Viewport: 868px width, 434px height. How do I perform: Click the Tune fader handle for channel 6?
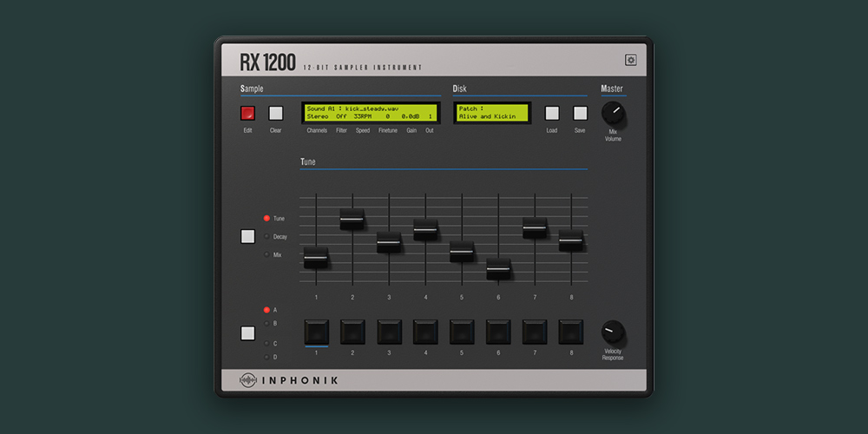pyautogui.click(x=498, y=269)
